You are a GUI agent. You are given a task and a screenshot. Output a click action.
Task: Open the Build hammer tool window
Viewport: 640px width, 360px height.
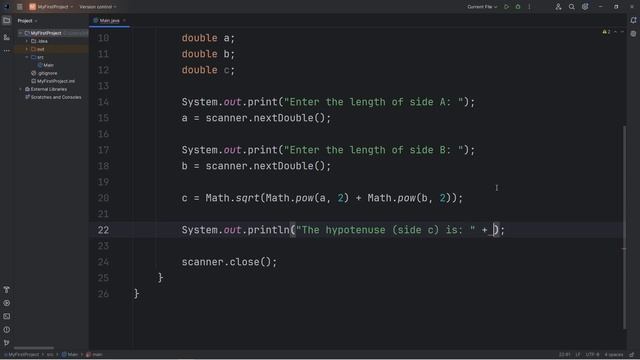click(x=7, y=290)
